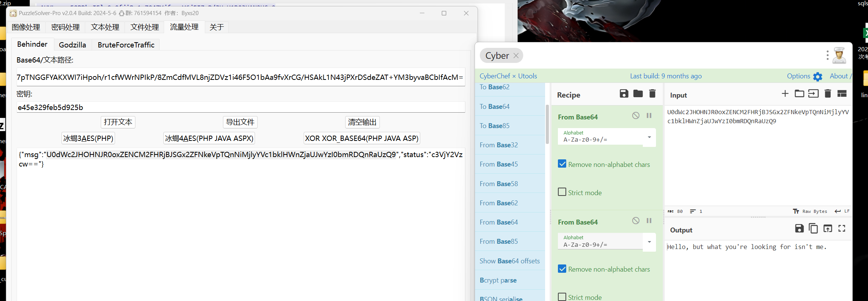Clear input and output with trash icon
Image resolution: width=868 pixels, height=301 pixels.
click(828, 93)
